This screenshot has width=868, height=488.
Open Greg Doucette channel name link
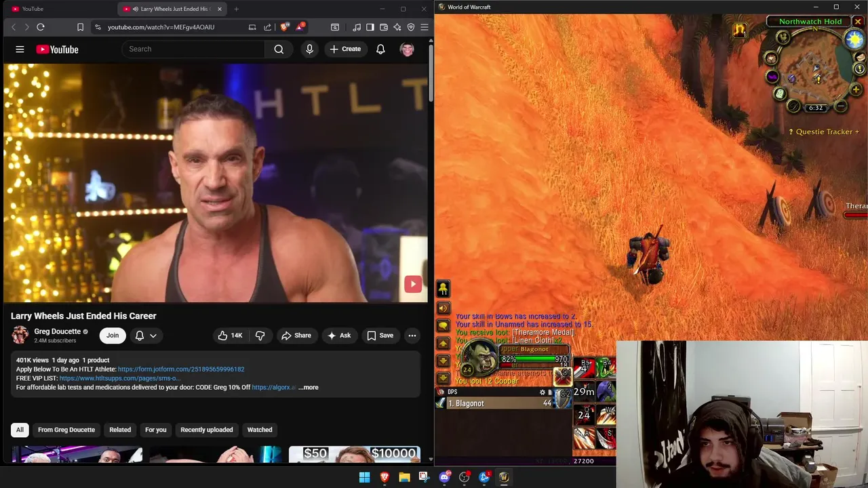click(57, 331)
